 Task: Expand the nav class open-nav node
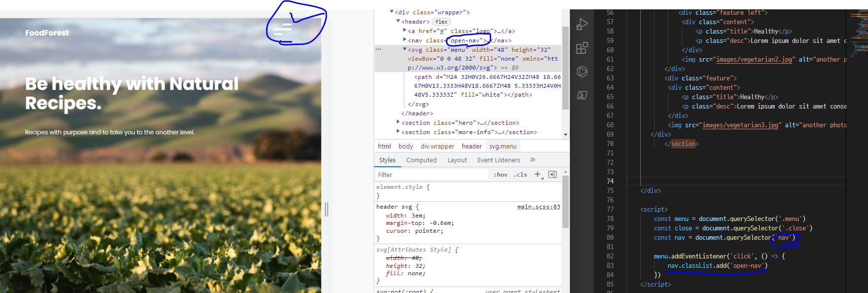tap(405, 40)
